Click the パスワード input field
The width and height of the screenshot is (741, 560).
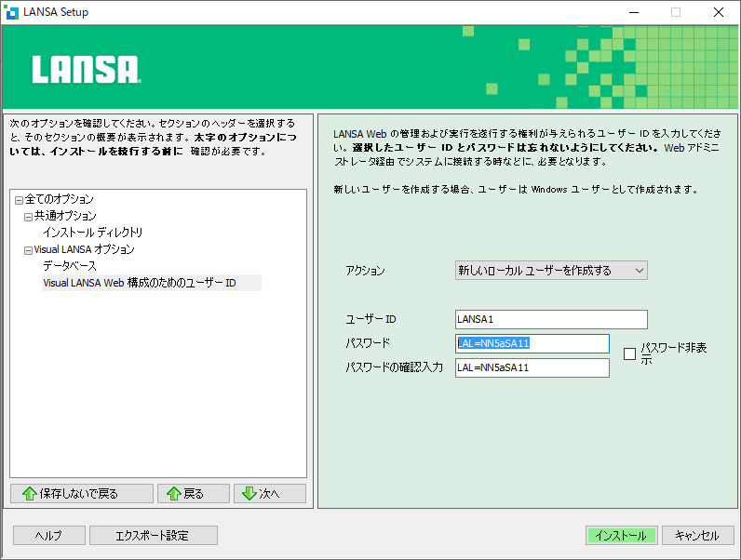coord(532,344)
